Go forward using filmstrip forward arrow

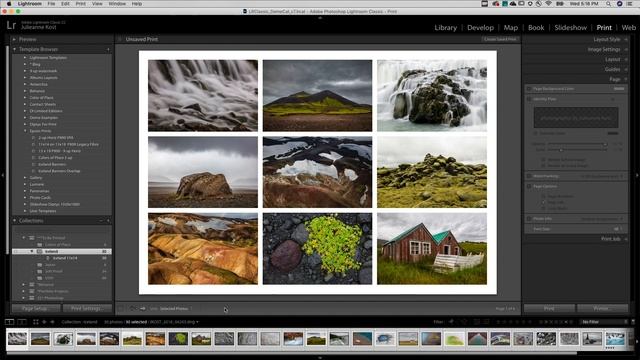click(52, 322)
